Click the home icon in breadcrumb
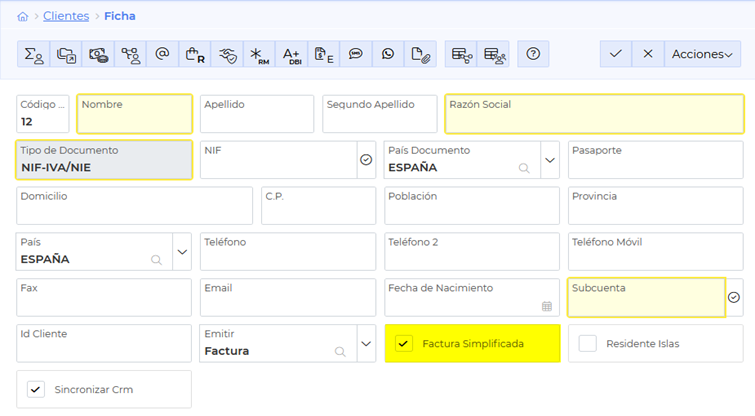Screen dimensions: 755x416 (x=22, y=17)
